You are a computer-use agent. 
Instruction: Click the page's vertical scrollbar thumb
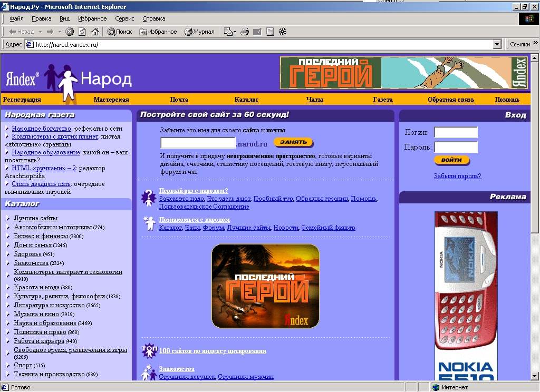tap(535, 148)
